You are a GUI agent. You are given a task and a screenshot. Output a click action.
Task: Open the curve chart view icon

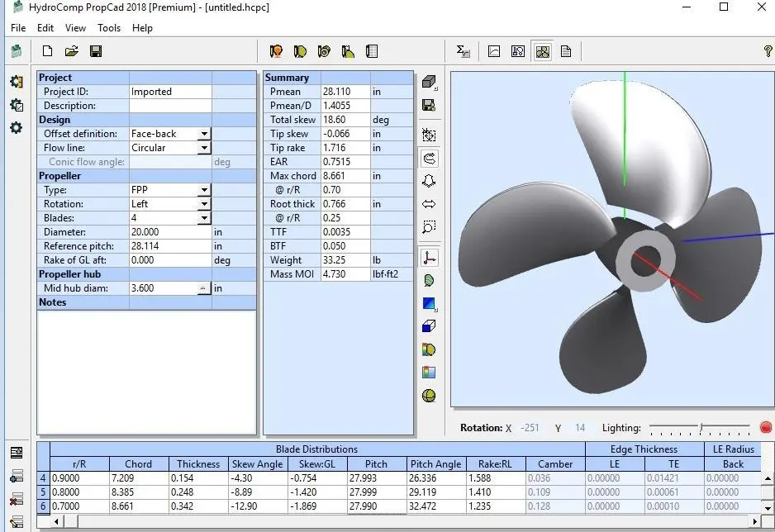(x=494, y=51)
